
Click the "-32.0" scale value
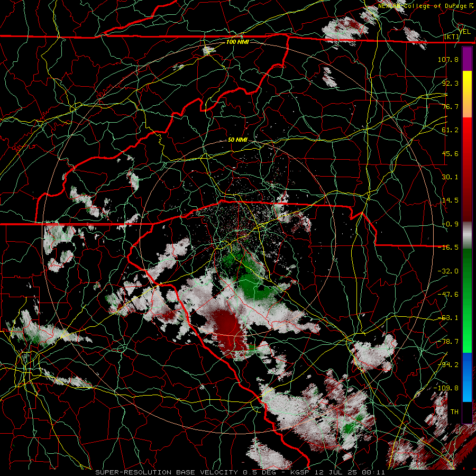448,271
